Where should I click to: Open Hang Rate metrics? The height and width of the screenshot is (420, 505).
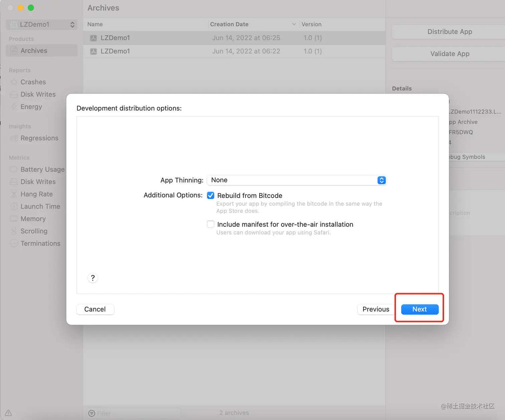click(37, 194)
